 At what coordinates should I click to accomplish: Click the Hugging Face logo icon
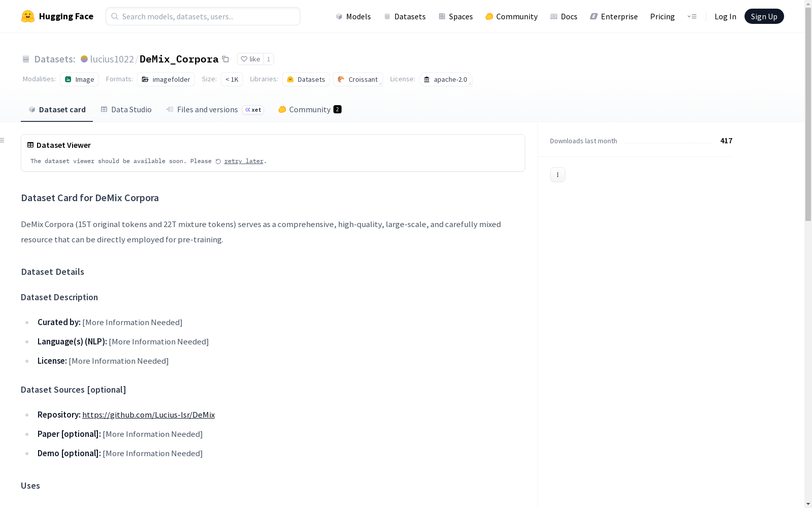28,16
